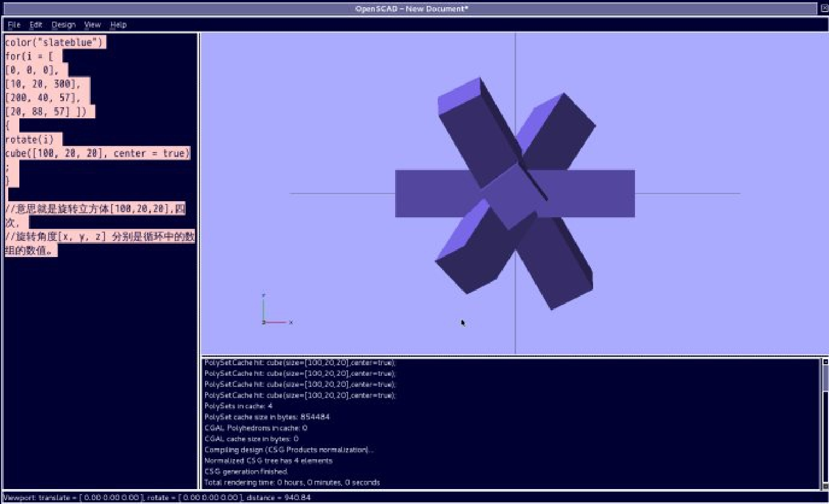Click the 'Total rendering time' console line
The width and height of the screenshot is (829, 504).
tap(292, 482)
